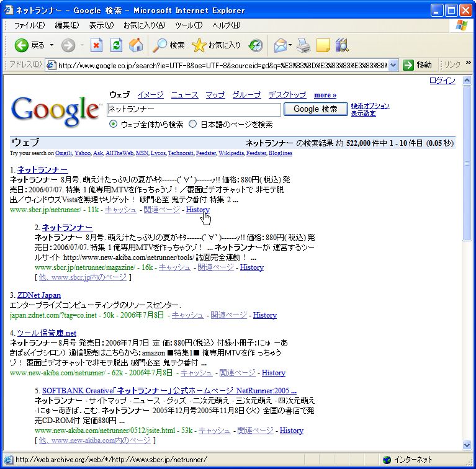This screenshot has height=469, width=476.
Task: Open the Wikipedia search link
Action: 231,153
